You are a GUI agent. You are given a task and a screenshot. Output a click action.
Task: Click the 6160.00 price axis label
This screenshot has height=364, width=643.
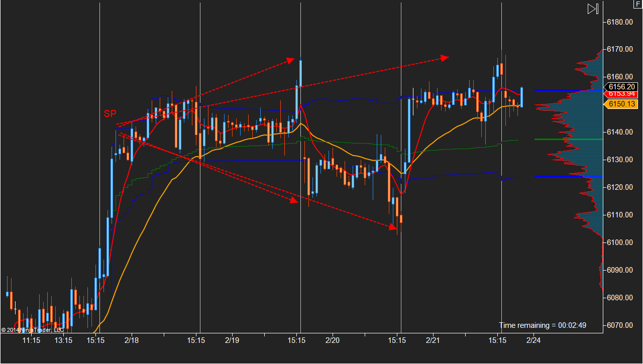click(619, 77)
